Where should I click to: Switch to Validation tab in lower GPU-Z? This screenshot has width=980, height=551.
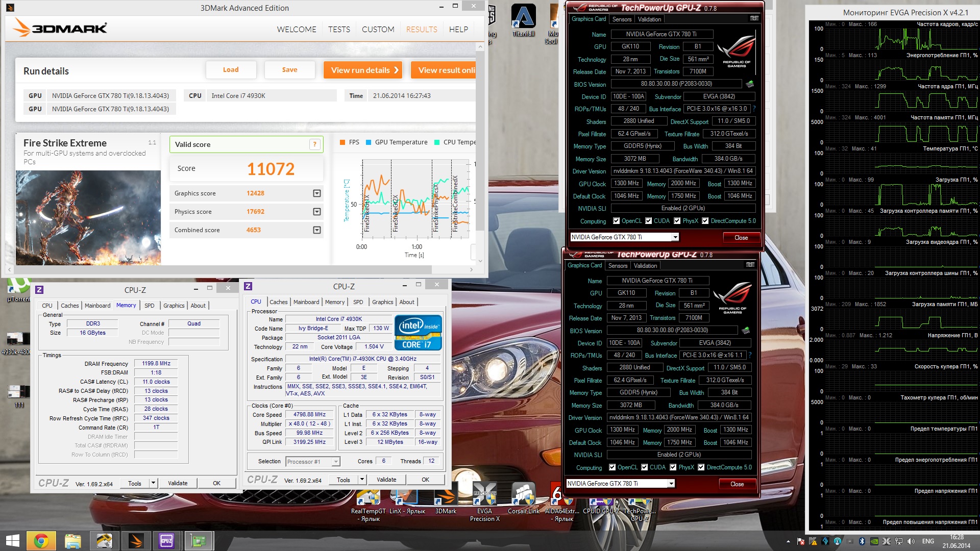(x=646, y=266)
